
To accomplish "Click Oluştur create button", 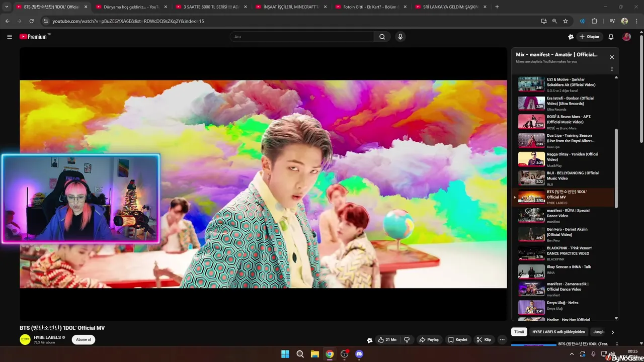I will point(589,37).
